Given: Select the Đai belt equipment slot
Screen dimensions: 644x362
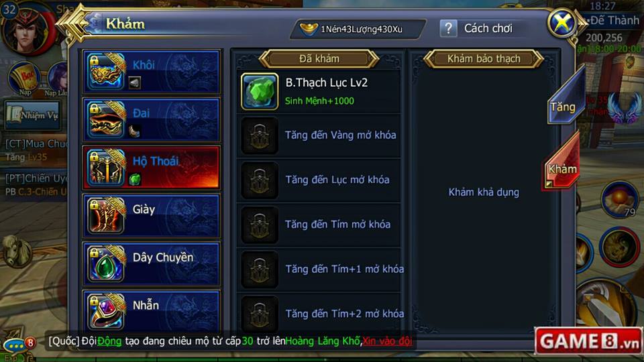Looking at the screenshot, I should pyautogui.click(x=151, y=120).
